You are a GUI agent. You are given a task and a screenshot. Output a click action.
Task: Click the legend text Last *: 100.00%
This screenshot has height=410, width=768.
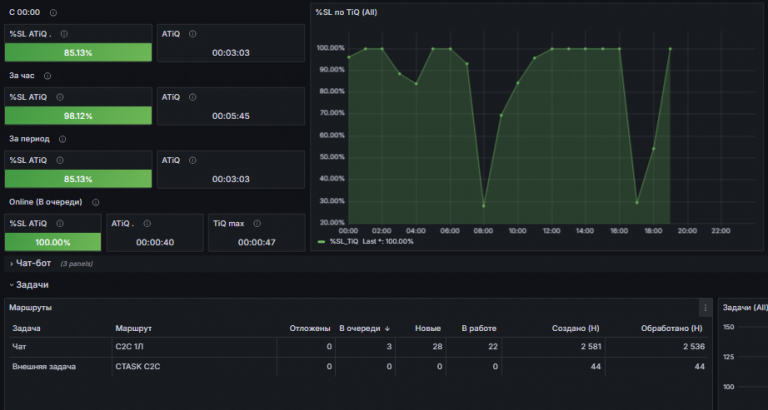point(388,242)
